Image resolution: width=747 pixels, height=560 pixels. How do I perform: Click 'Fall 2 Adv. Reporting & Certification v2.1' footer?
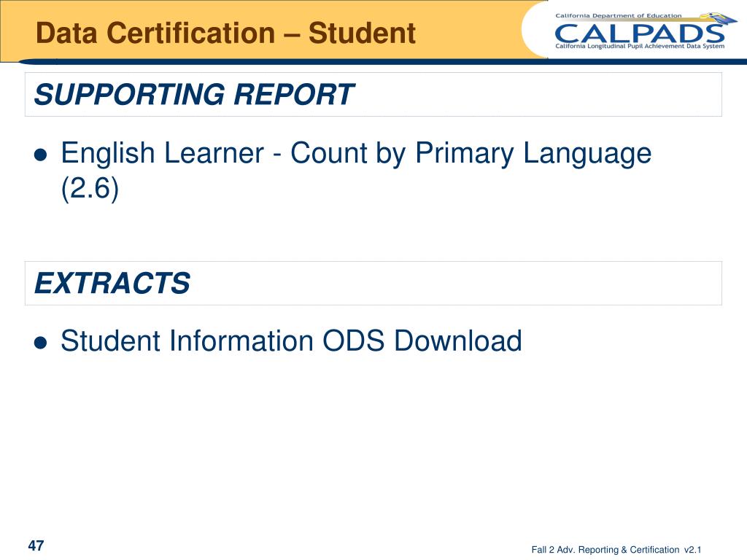click(x=616, y=550)
